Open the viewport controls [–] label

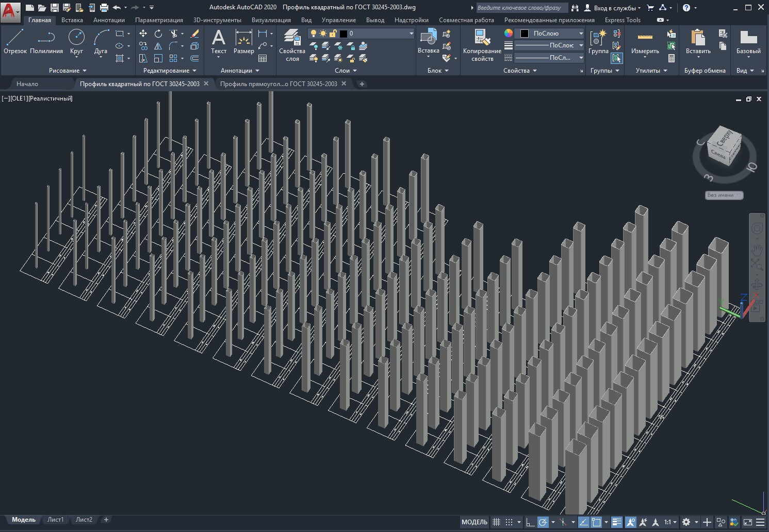6,98
